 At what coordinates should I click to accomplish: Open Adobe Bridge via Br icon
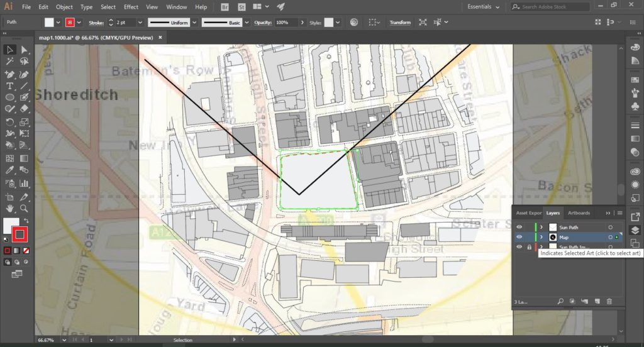(x=225, y=6)
